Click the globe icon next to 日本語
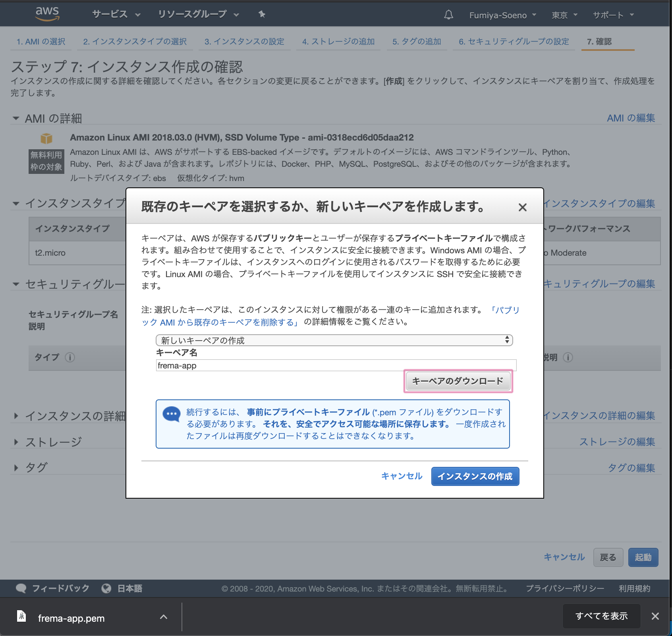672x636 pixels. click(106, 588)
